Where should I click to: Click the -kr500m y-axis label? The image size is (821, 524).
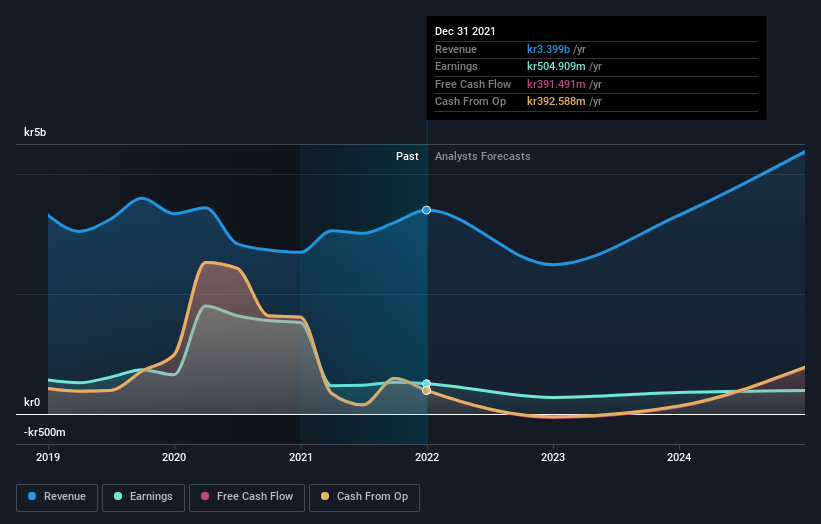coord(45,432)
